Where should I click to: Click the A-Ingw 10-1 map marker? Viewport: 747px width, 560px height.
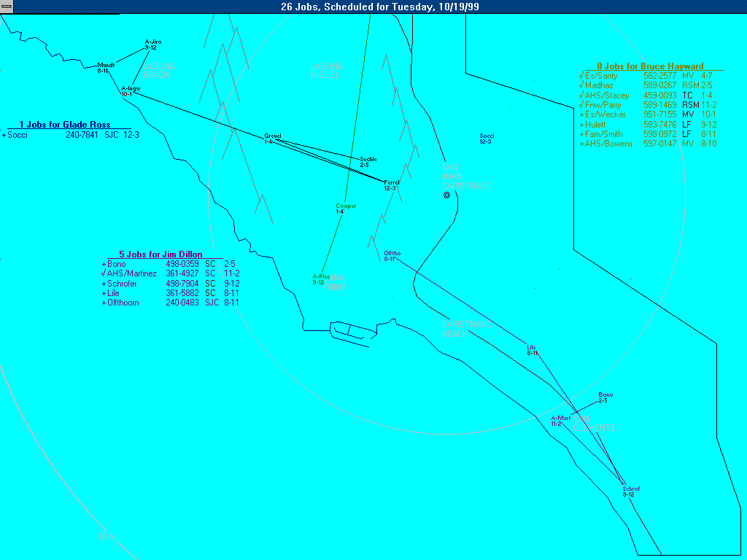(x=130, y=91)
